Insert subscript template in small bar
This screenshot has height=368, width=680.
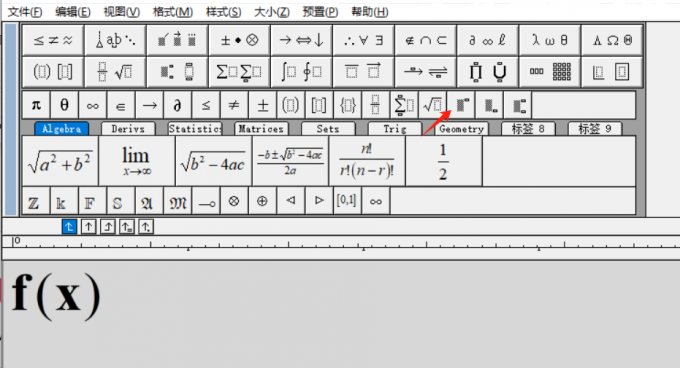click(489, 105)
